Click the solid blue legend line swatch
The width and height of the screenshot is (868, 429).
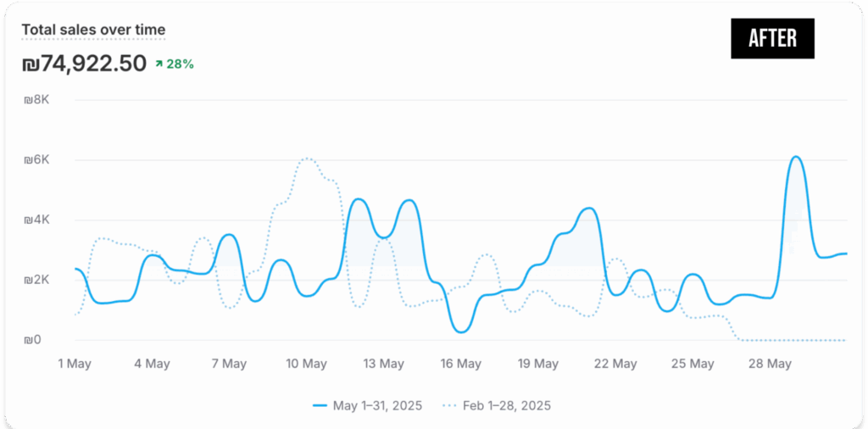tap(320, 405)
